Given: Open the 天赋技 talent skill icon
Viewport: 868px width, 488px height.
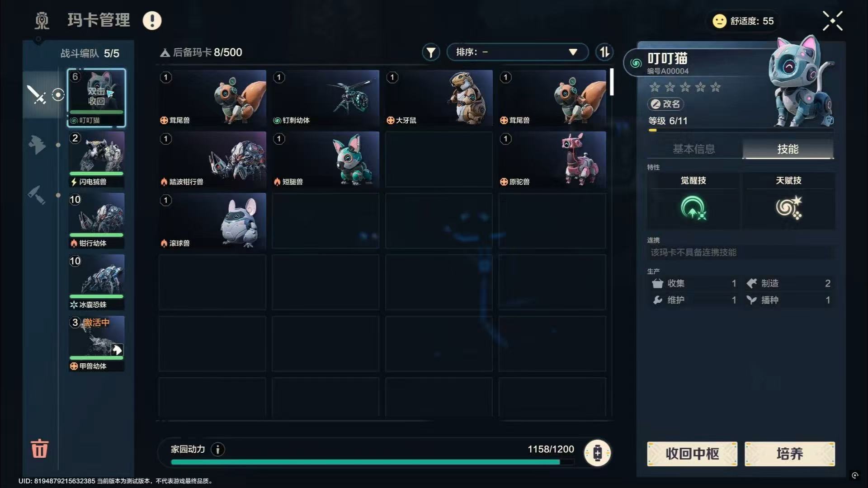Looking at the screenshot, I should [x=789, y=208].
